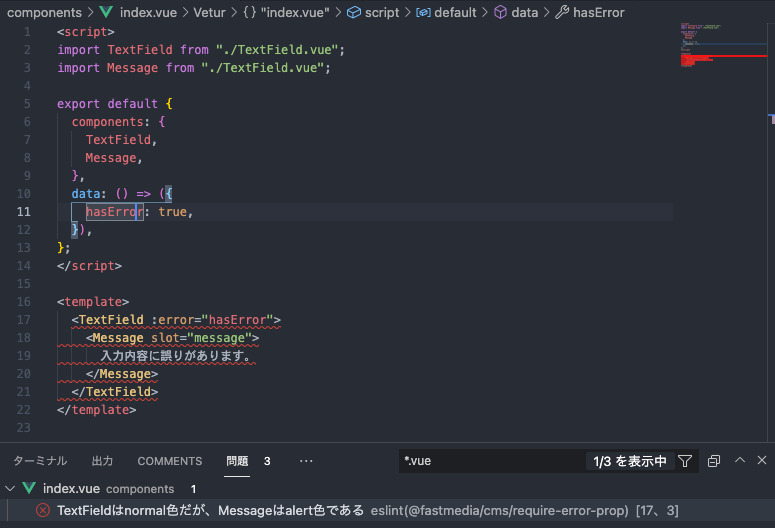
Task: Switch to the 出力 tab
Action: click(102, 461)
